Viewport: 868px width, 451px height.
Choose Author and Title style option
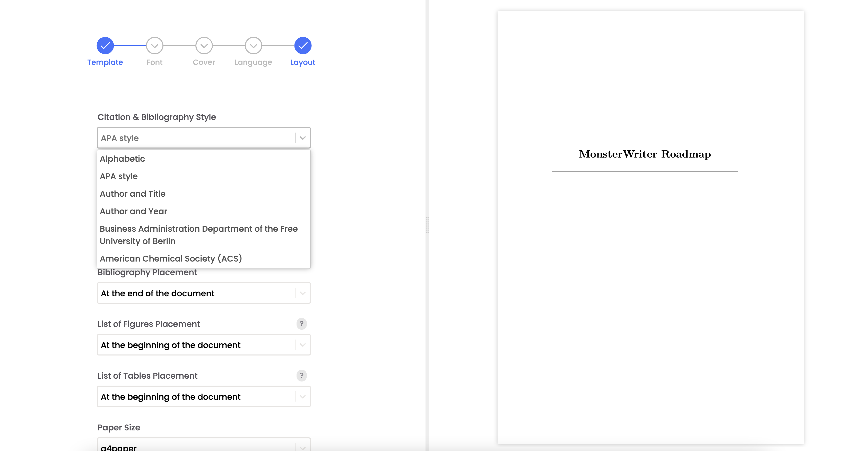click(204, 194)
